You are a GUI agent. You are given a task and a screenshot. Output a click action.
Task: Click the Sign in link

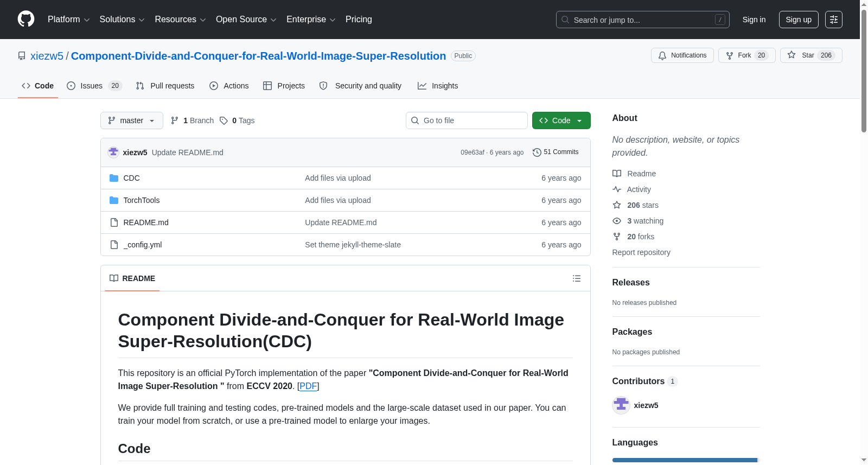(754, 20)
